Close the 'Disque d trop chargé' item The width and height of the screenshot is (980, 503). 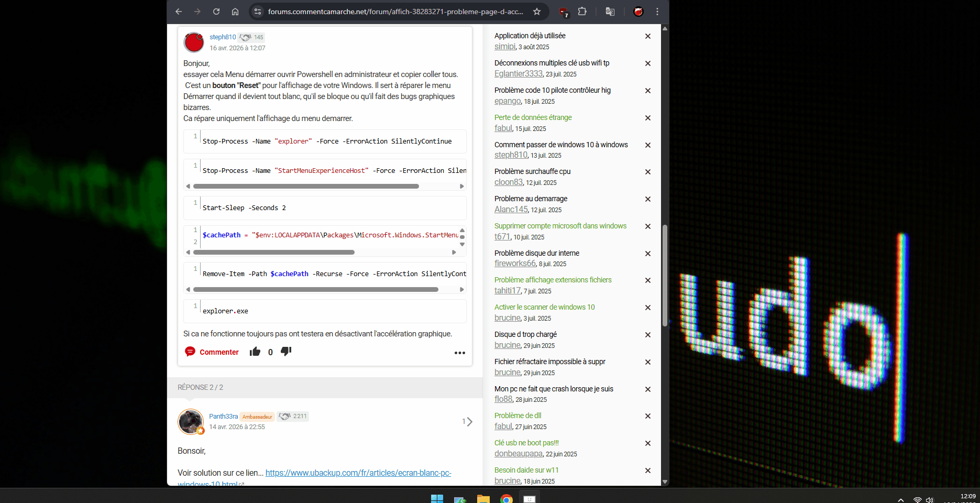[648, 335]
